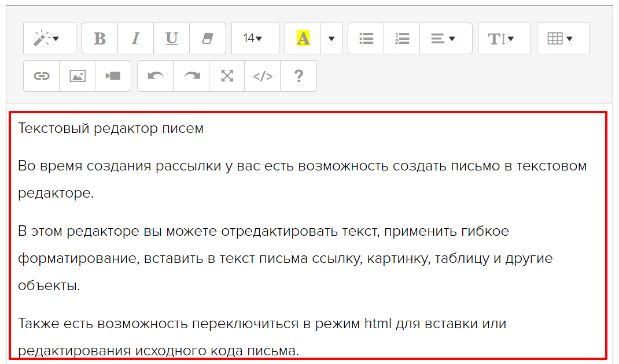The image size is (619, 364).
Task: Insert a bulleted list
Action: point(366,39)
